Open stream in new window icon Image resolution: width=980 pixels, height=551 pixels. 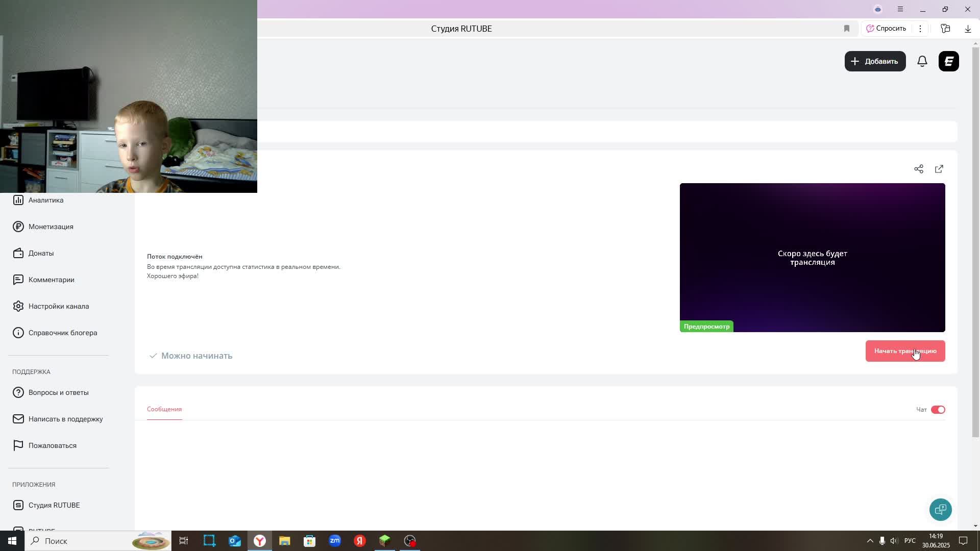pos(939,169)
